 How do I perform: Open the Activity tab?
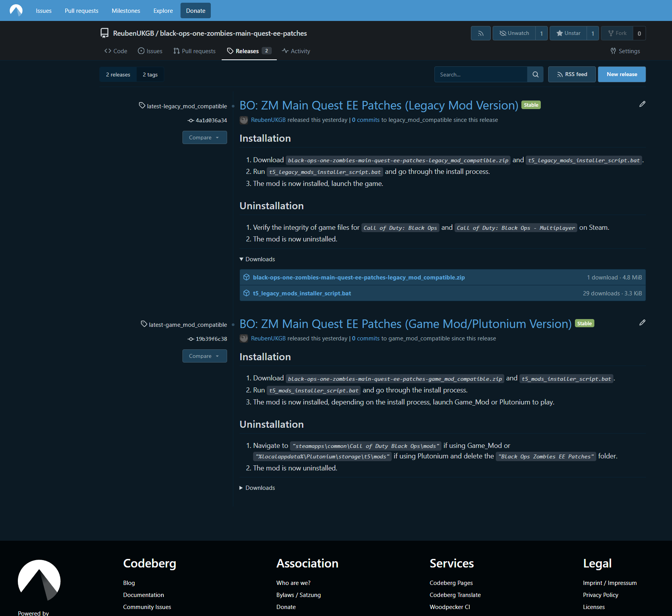pyautogui.click(x=296, y=51)
